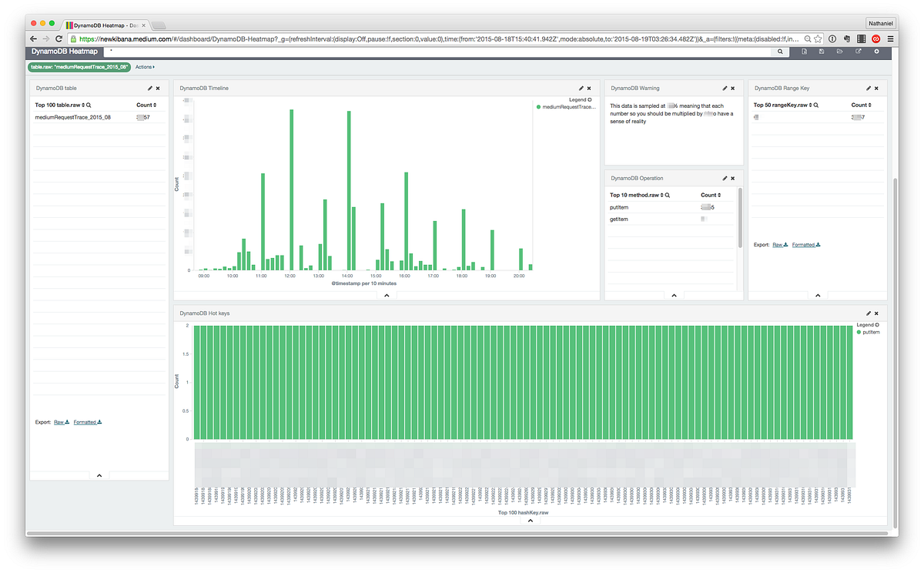Sort Count column in DynamoDB table panel

146,105
